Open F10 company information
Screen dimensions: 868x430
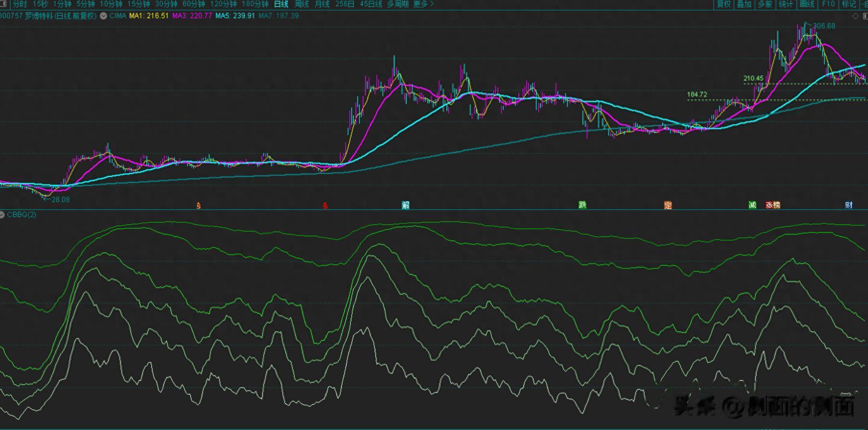point(828,4)
